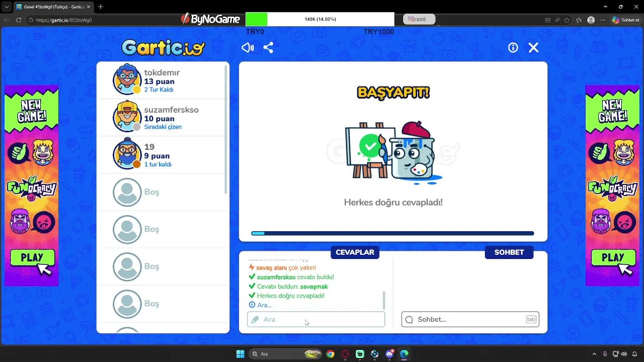Switch to the SOHBET tab
The width and height of the screenshot is (644, 362).
pyautogui.click(x=509, y=252)
